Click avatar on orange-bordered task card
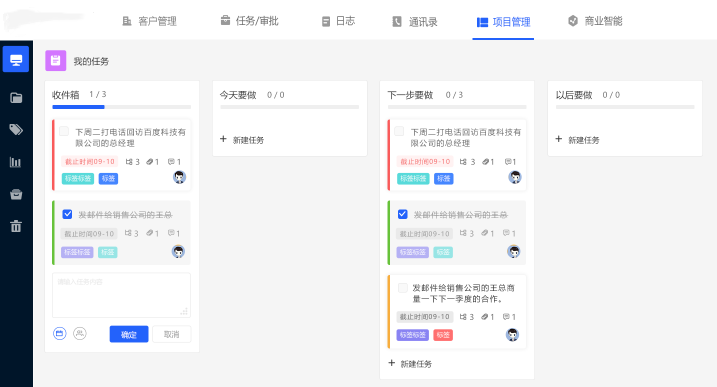 coord(513,334)
